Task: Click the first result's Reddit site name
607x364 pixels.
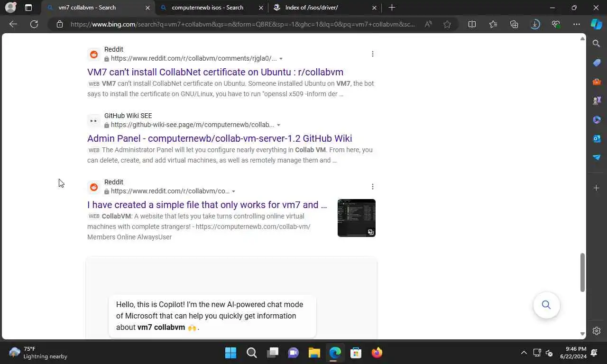Action: 114,49
